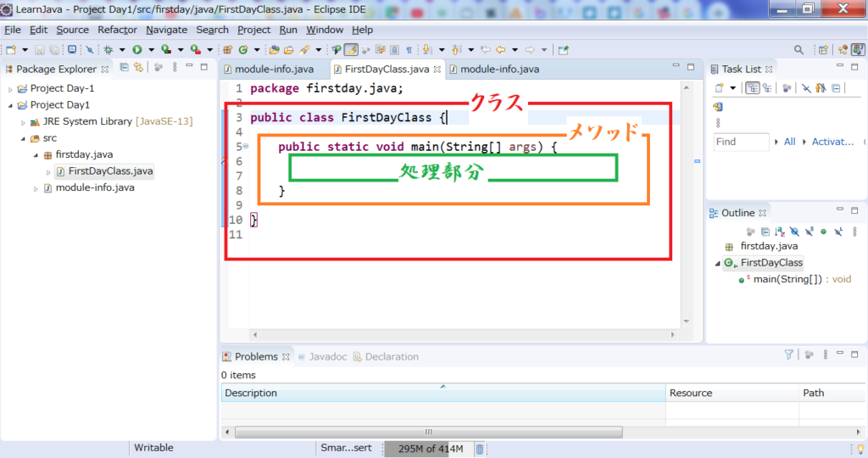Click Collapse All in Package Explorer
This screenshot has height=458, width=868.
tap(124, 68)
